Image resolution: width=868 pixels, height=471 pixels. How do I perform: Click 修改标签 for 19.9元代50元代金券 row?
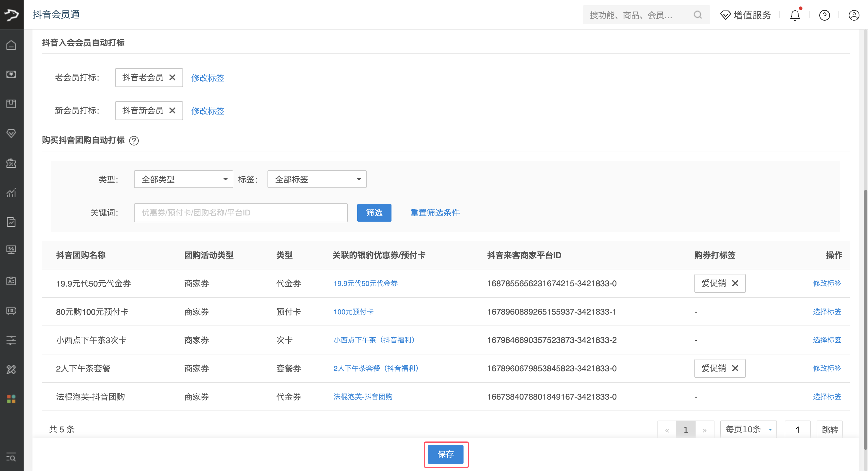[827, 283]
